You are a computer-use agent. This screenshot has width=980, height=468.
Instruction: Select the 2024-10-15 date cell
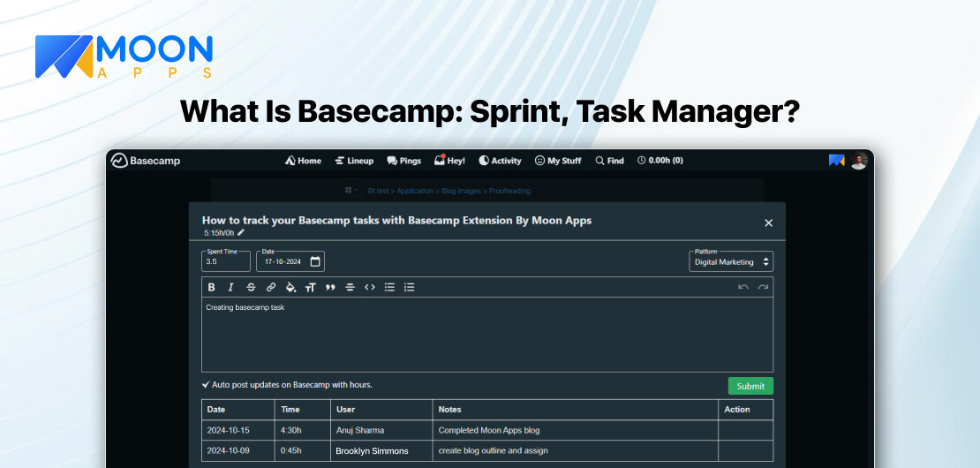point(238,431)
